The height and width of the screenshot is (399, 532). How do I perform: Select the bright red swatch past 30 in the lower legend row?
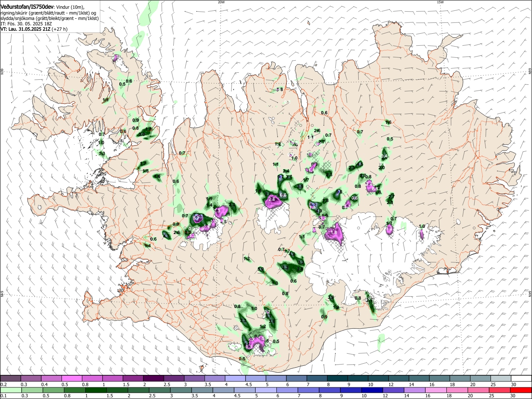pyautogui.click(x=521, y=390)
